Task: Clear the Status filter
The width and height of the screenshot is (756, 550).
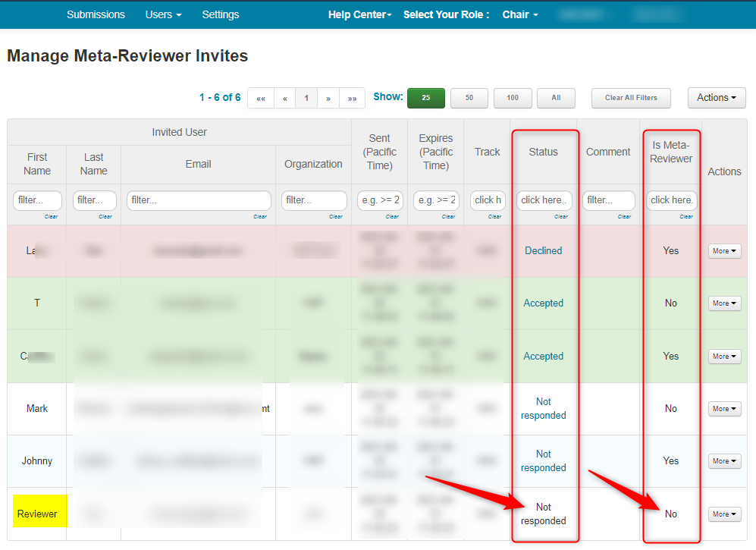Action: pos(561,217)
